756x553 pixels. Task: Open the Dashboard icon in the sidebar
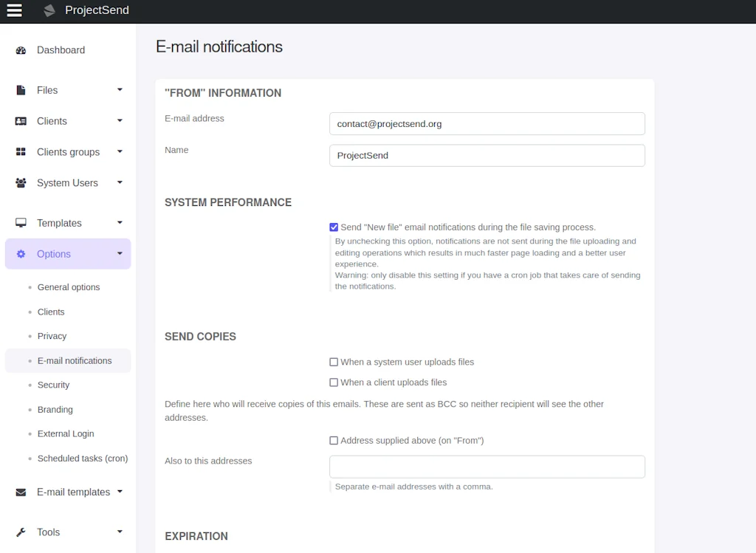[20, 49]
